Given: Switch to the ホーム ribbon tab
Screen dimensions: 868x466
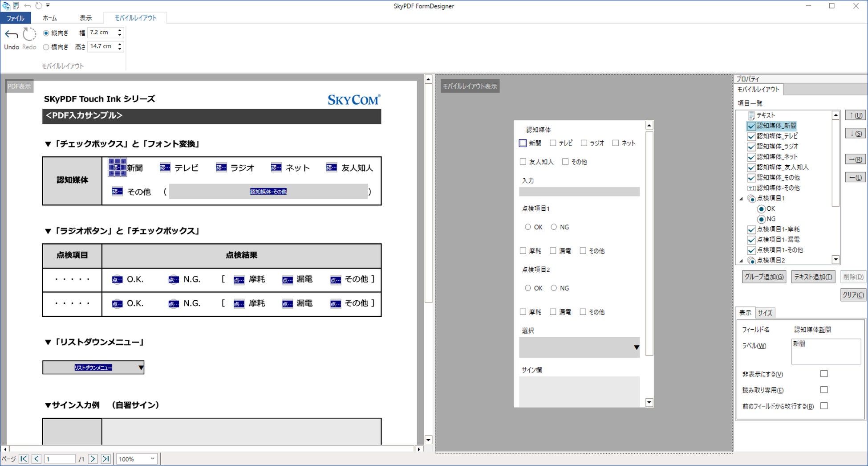Looking at the screenshot, I should pos(50,18).
